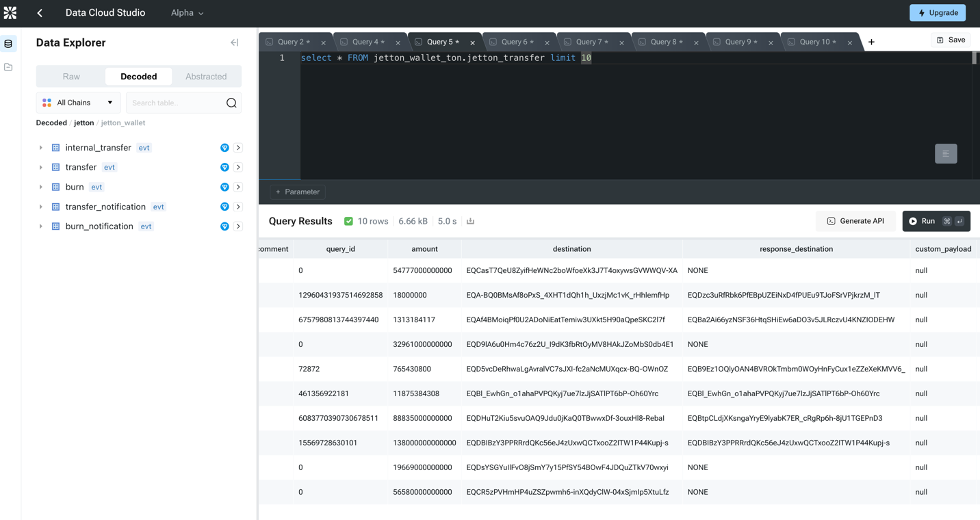Click the amount column header
Screen dimensions: 980x520
tap(424, 249)
